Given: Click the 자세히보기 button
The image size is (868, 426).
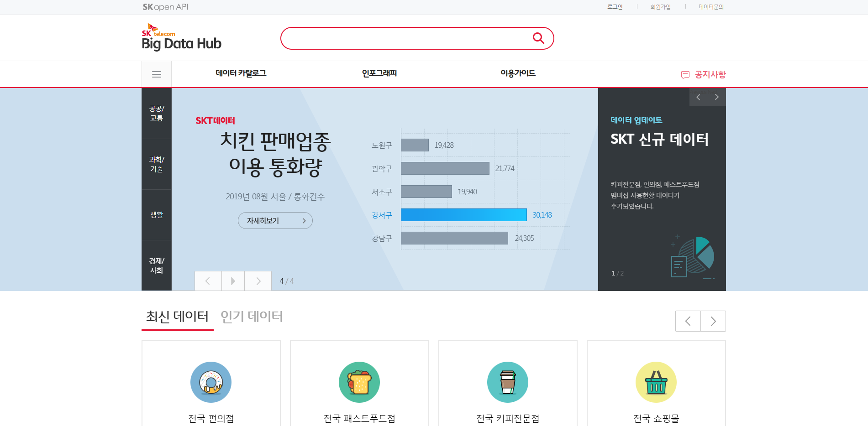Looking at the screenshot, I should (275, 221).
